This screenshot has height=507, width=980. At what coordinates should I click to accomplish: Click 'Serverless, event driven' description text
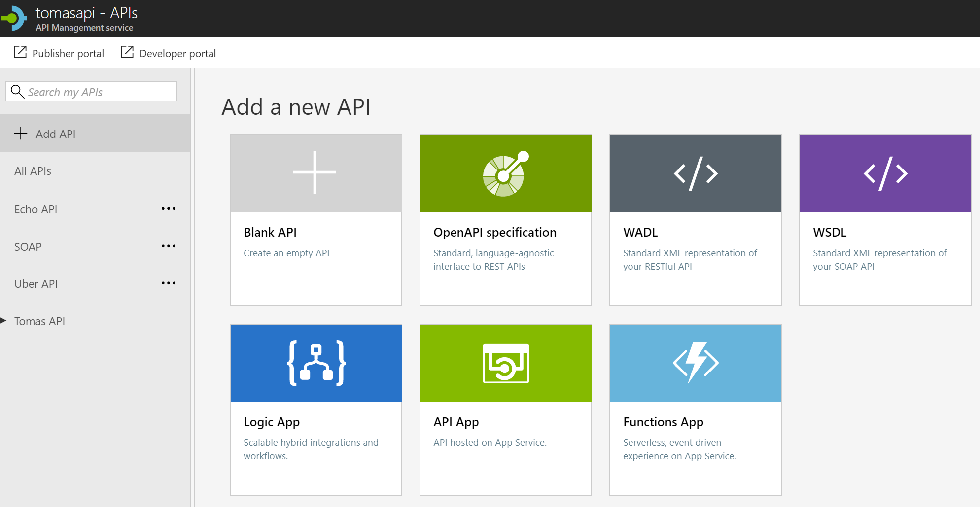pos(672,443)
